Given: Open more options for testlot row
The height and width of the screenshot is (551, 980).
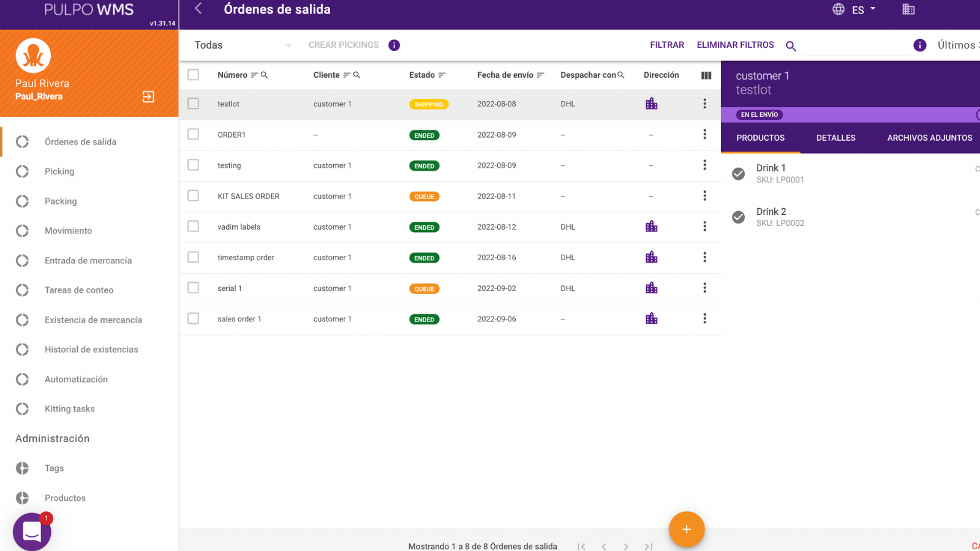Looking at the screenshot, I should [705, 103].
